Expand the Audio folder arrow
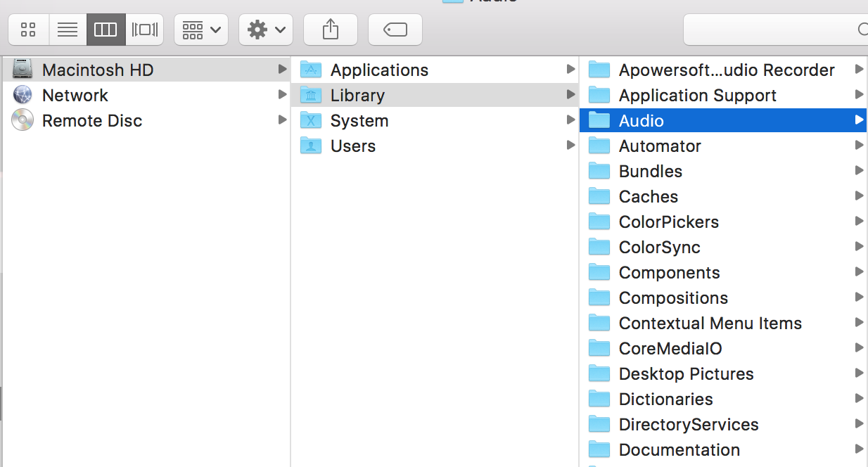 click(859, 120)
